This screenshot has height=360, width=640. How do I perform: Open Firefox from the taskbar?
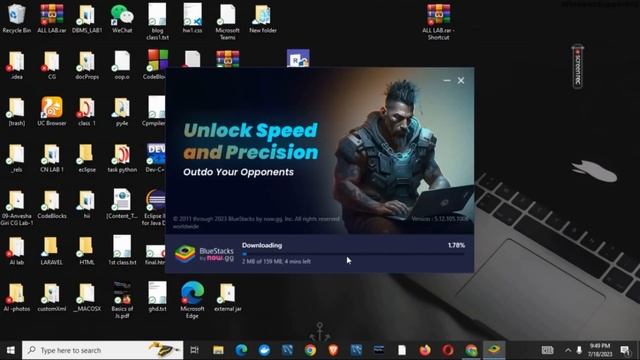tap(425, 350)
